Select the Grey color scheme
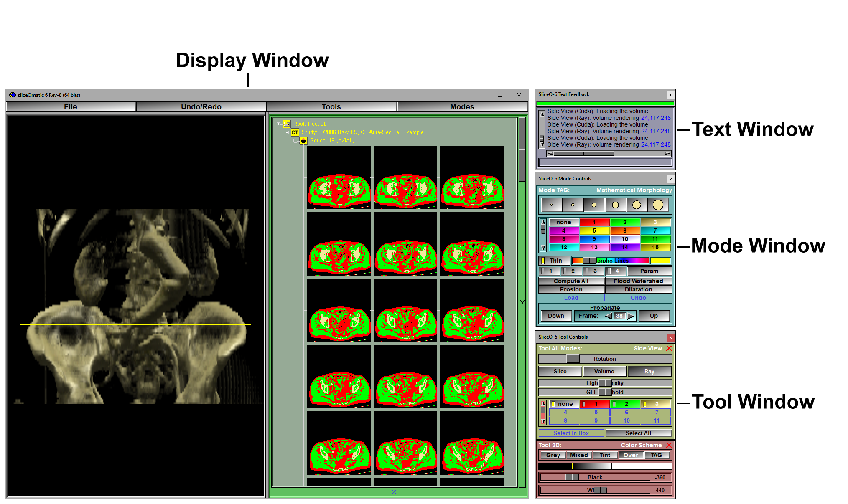The image size is (848, 504). click(x=553, y=455)
